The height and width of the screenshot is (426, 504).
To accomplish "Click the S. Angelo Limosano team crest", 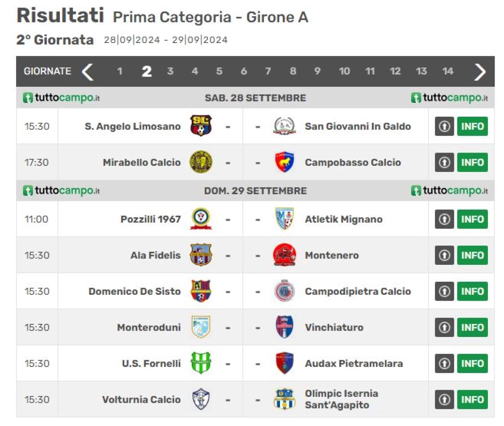I will 201,126.
